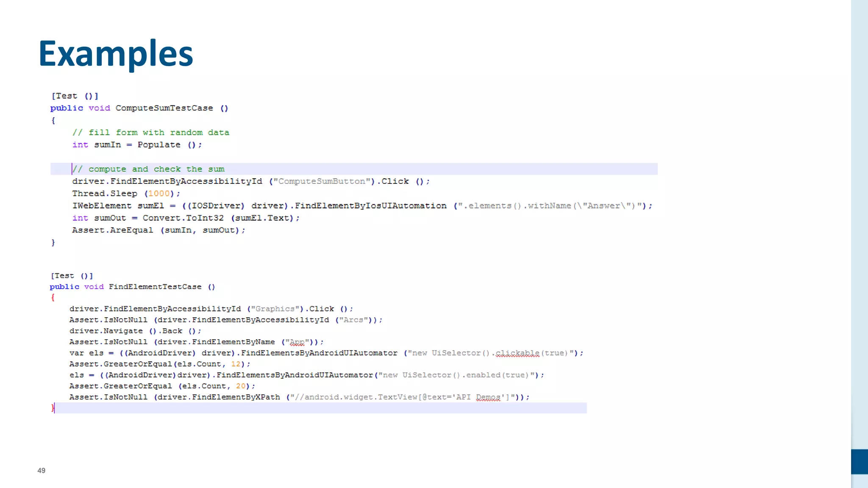Click the dark blue block at the right edge
Screen dimensions: 868x488
[x=859, y=461]
